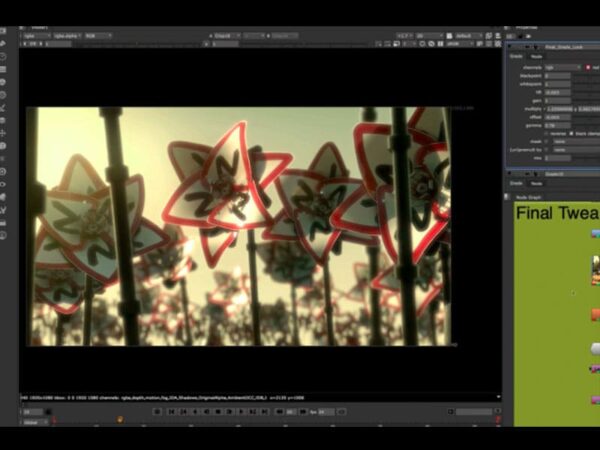Click the orange timeline playhead marker
600x450 pixels.
point(120,420)
